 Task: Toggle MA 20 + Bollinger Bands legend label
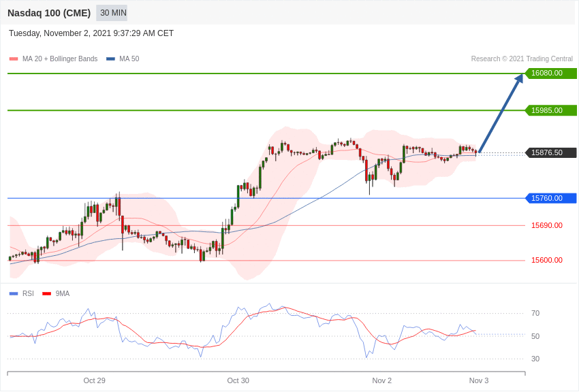pyautogui.click(x=60, y=59)
